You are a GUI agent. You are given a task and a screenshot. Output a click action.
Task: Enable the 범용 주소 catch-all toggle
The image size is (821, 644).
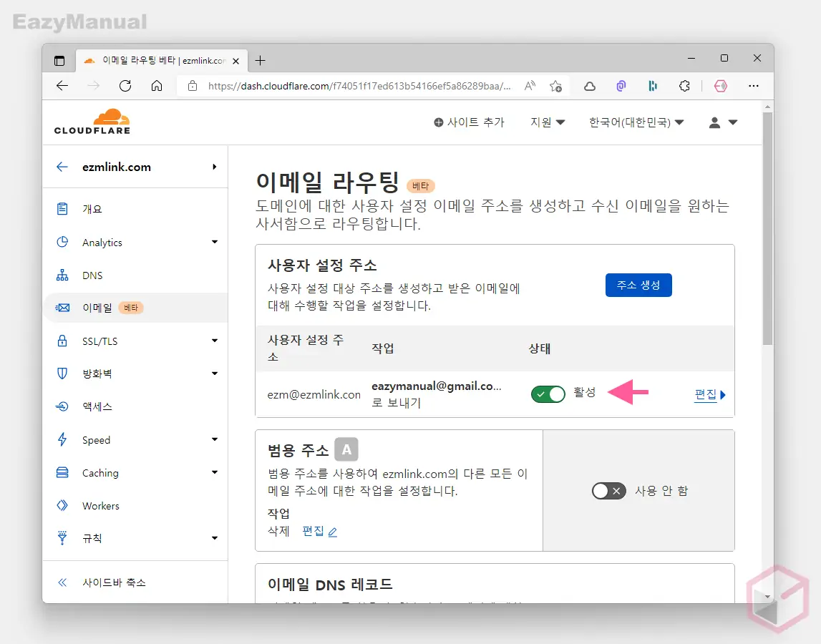pos(608,490)
